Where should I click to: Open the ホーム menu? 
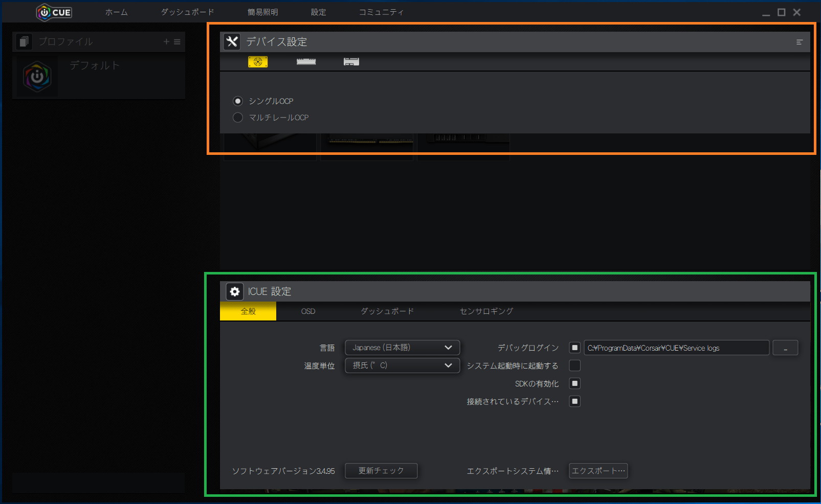[x=116, y=12]
